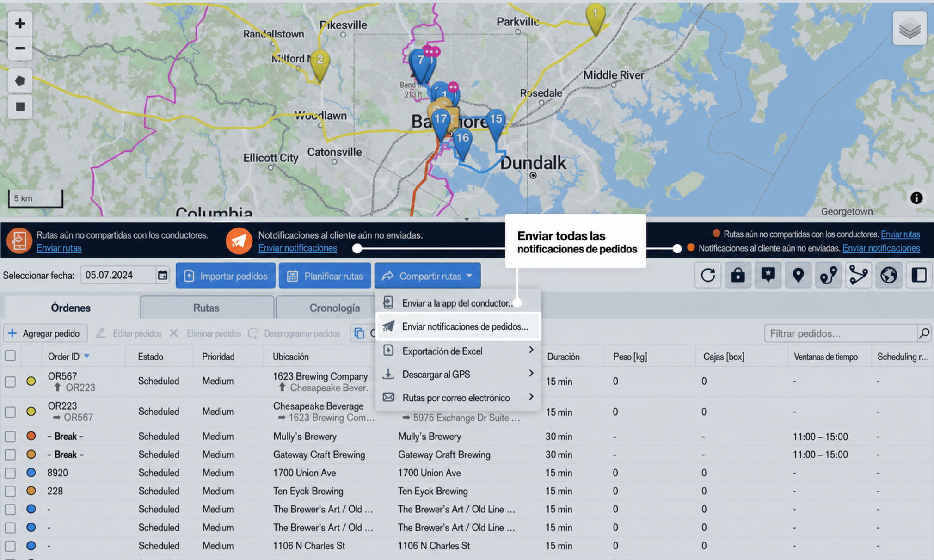Click the search magnifier in filter box

click(x=923, y=333)
